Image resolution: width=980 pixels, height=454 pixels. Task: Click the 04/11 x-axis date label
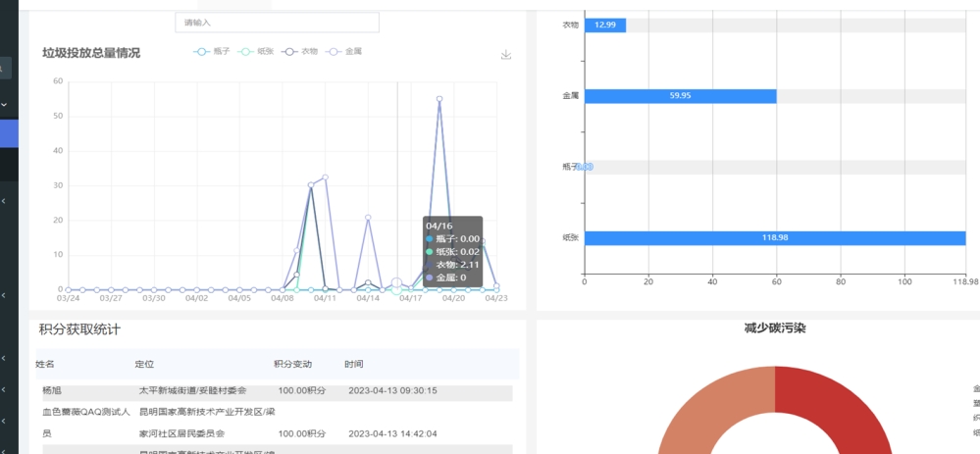coord(325,298)
